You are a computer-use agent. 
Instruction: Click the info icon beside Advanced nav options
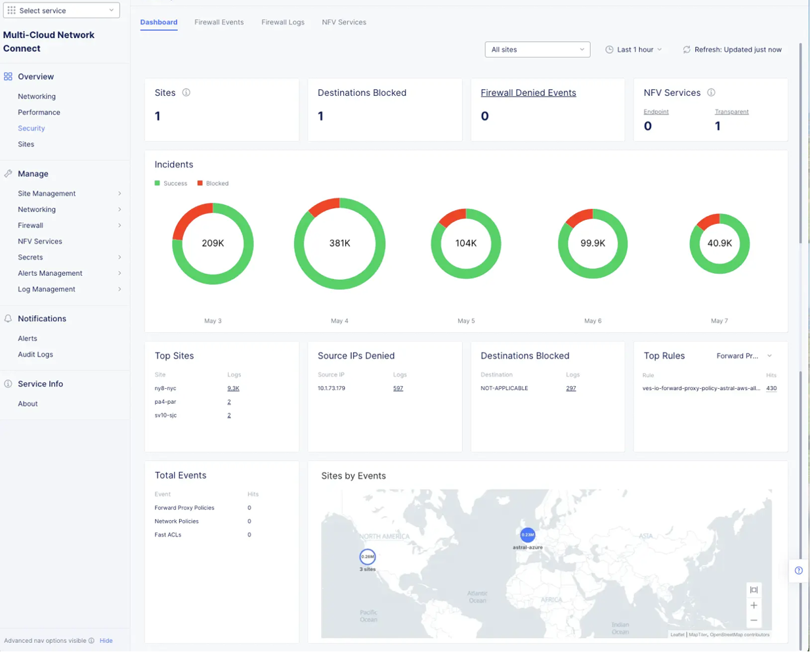coord(91,643)
